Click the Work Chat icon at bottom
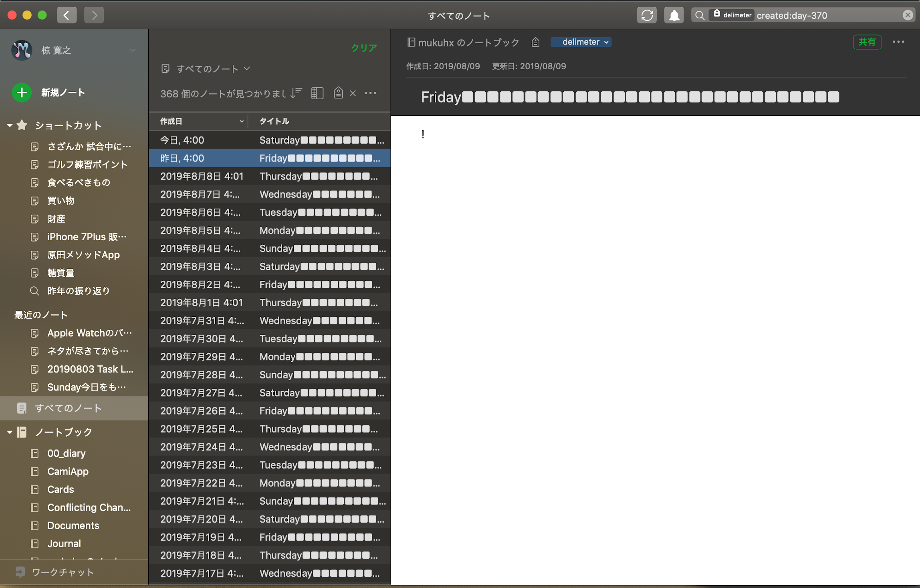The image size is (920, 588). [20, 572]
